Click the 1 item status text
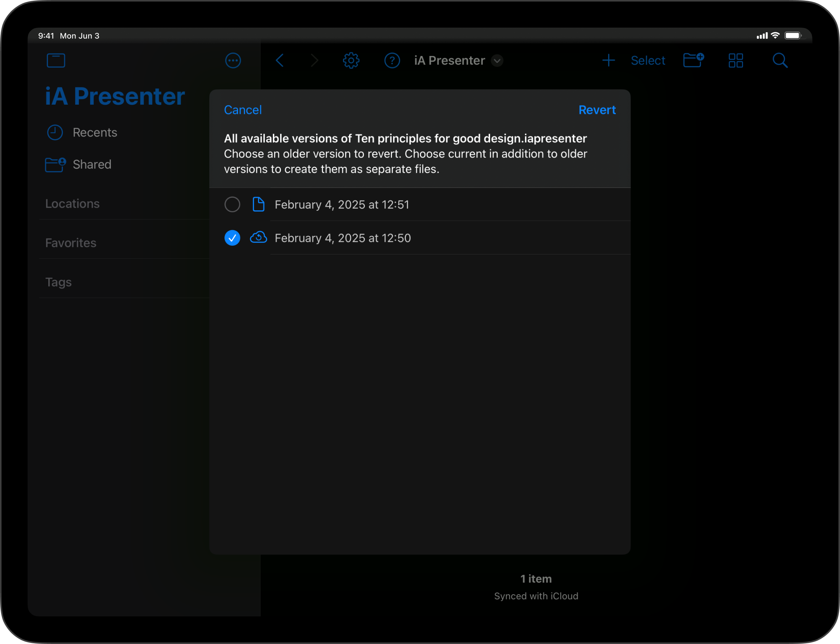840x644 pixels. pos(536,579)
